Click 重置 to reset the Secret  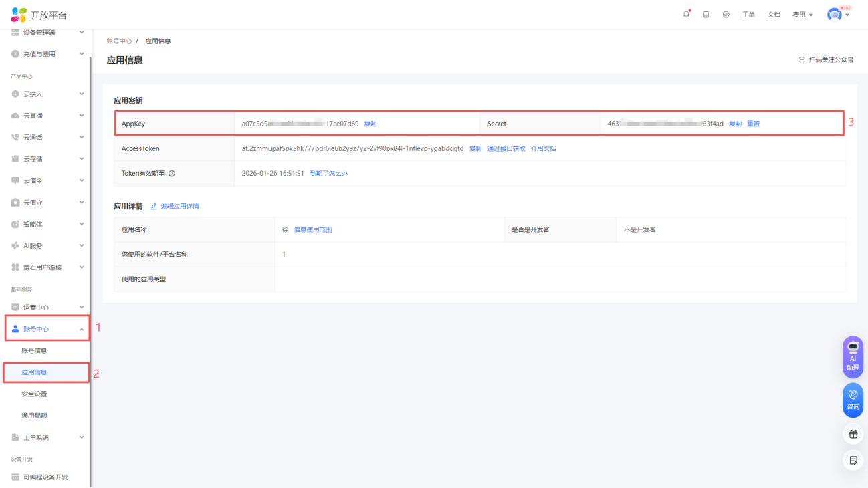(753, 124)
